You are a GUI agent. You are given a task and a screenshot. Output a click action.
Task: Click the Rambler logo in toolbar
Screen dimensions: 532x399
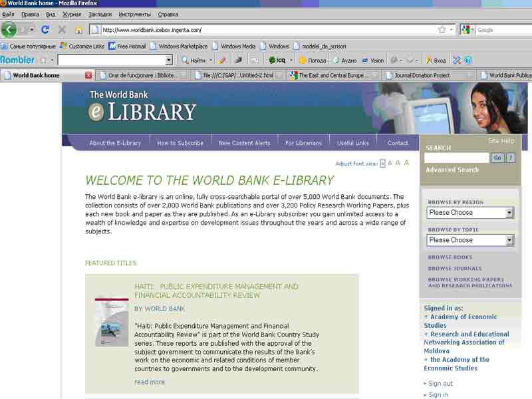pos(17,60)
